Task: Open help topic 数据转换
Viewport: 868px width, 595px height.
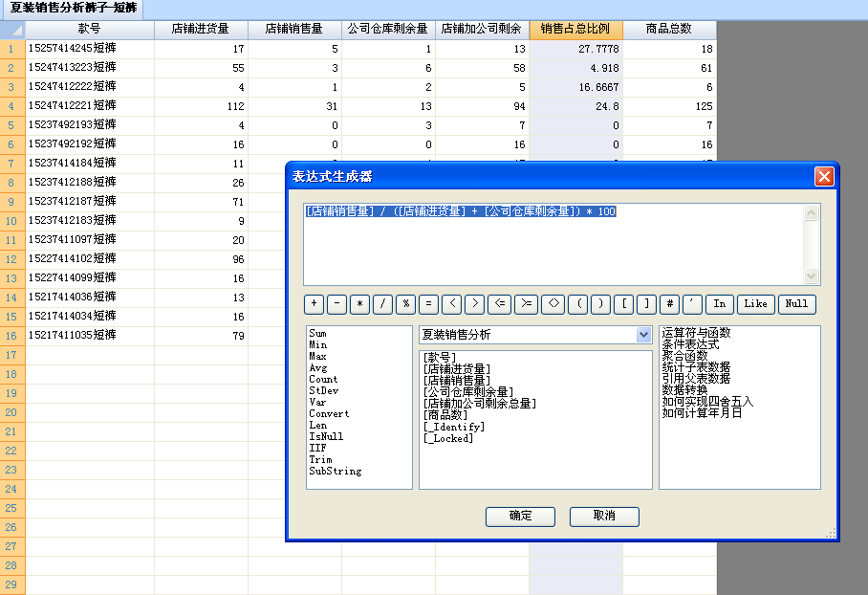Action: (684, 390)
